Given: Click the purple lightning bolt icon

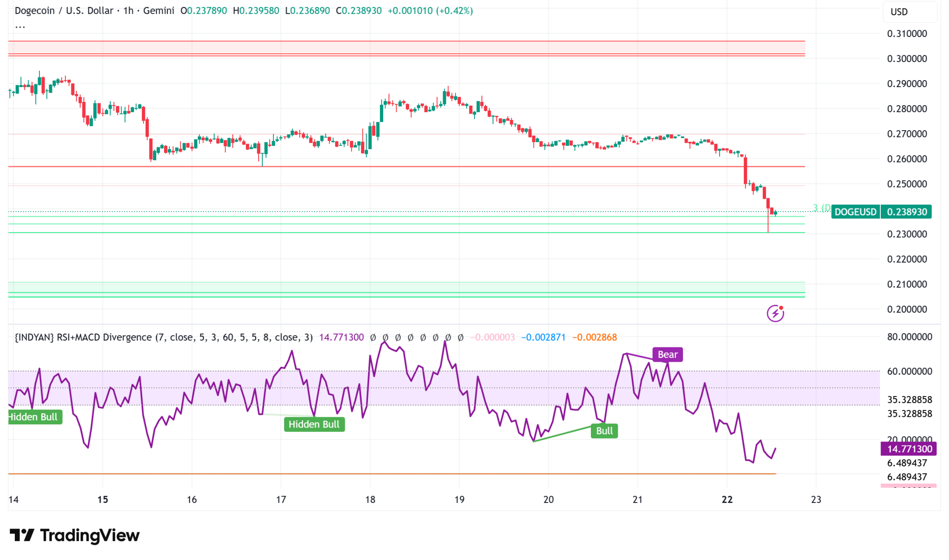Looking at the screenshot, I should [x=775, y=314].
